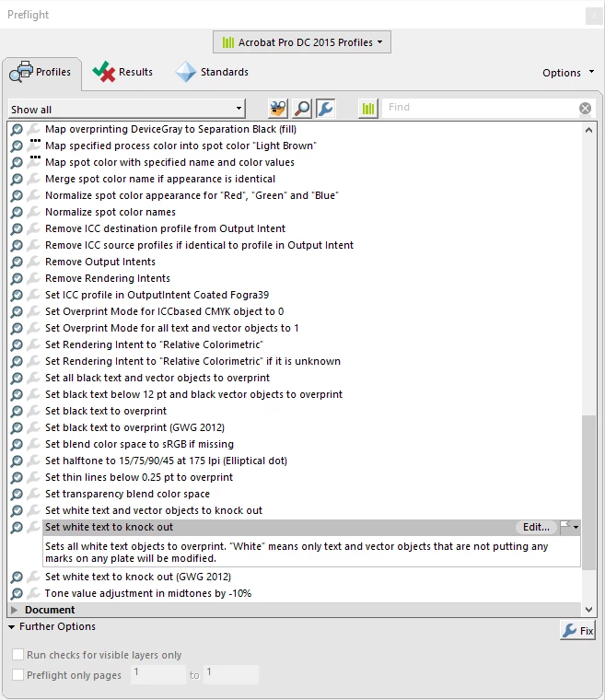Viewport: 605px width, 700px height.
Task: Click the vertical scrollbar thumb
Action: coord(589,493)
